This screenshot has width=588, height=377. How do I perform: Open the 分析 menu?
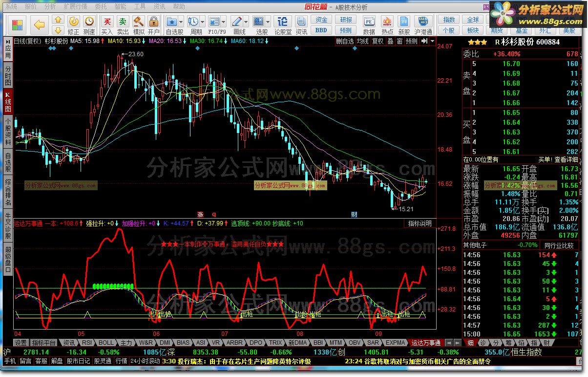(x=50, y=7)
